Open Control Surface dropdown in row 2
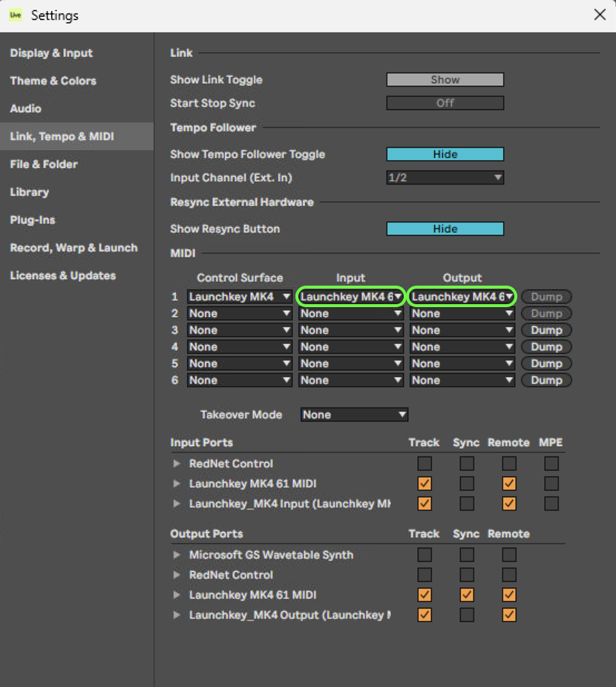Screen dimensions: 616x687 click(240, 313)
